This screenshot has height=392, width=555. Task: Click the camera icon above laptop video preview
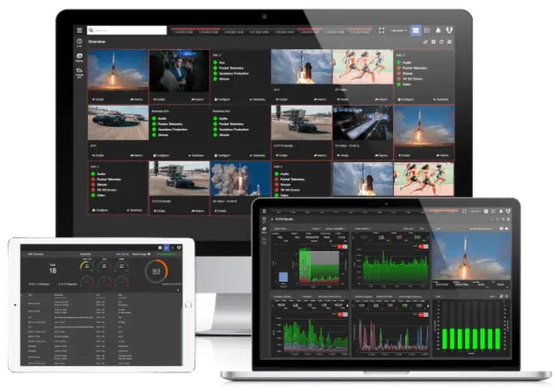coord(507,229)
